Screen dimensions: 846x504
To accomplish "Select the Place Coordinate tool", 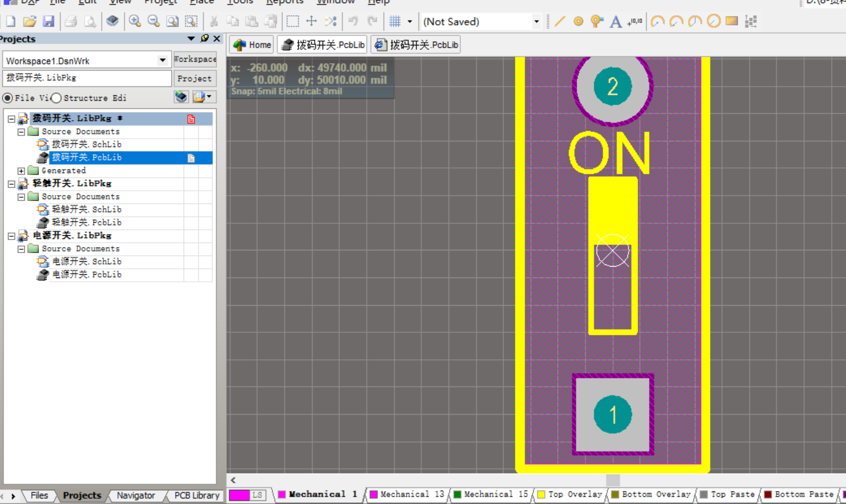I will [x=635, y=22].
